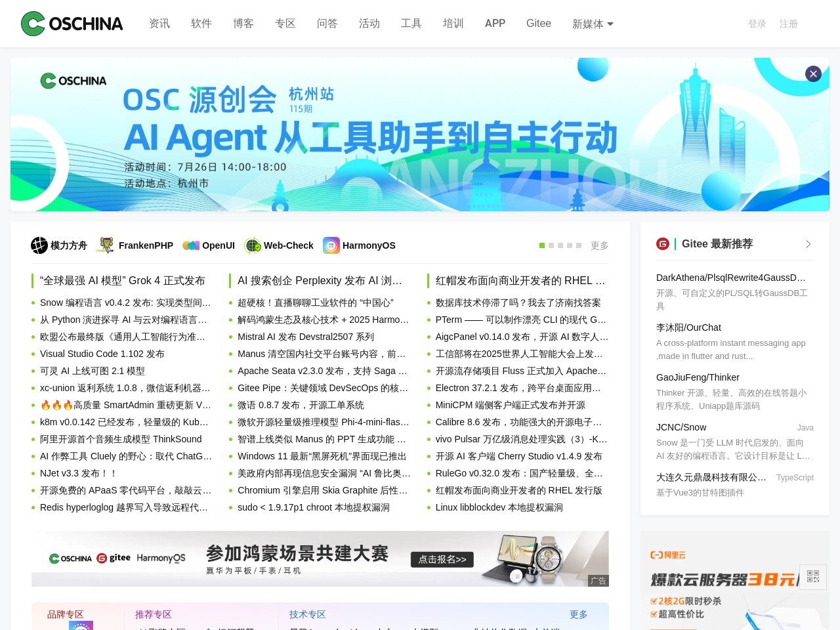
Task: Select the 模力方舟 icon
Action: (39, 245)
